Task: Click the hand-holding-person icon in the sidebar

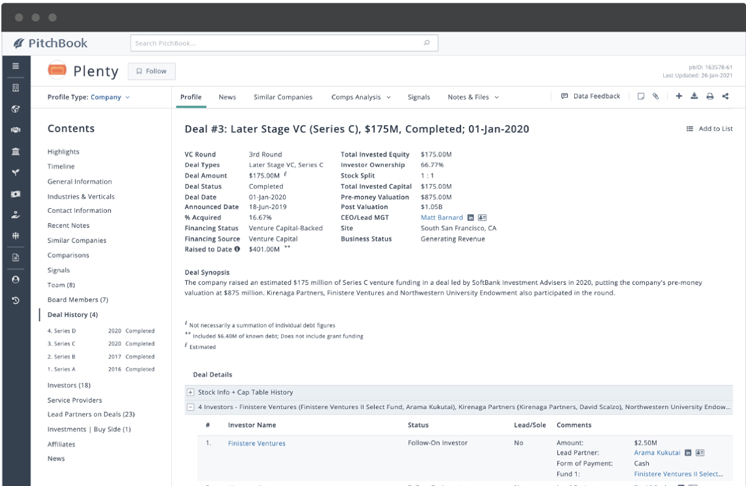Action: point(16,215)
